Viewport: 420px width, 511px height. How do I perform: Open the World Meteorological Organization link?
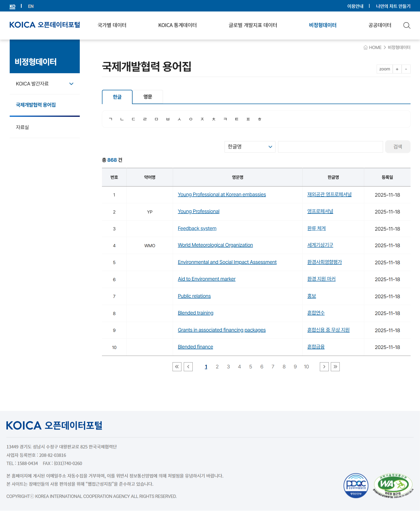point(215,245)
